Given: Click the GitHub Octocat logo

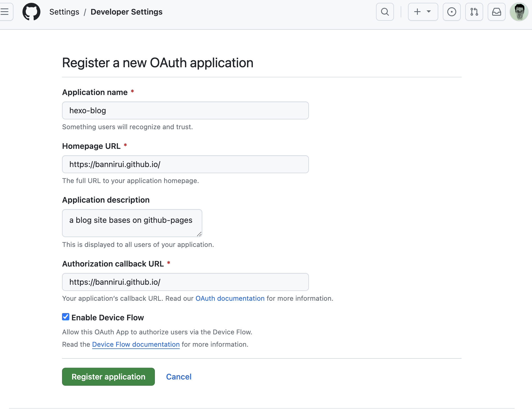Looking at the screenshot, I should [31, 12].
